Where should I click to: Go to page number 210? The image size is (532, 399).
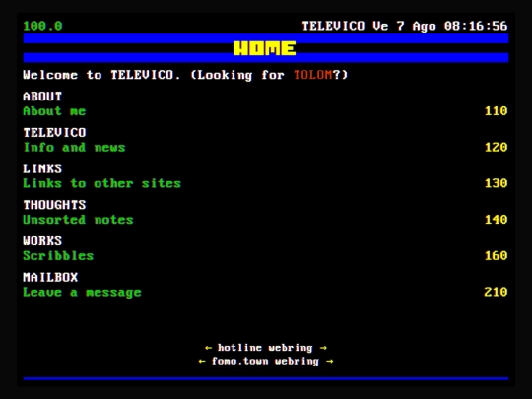click(496, 292)
